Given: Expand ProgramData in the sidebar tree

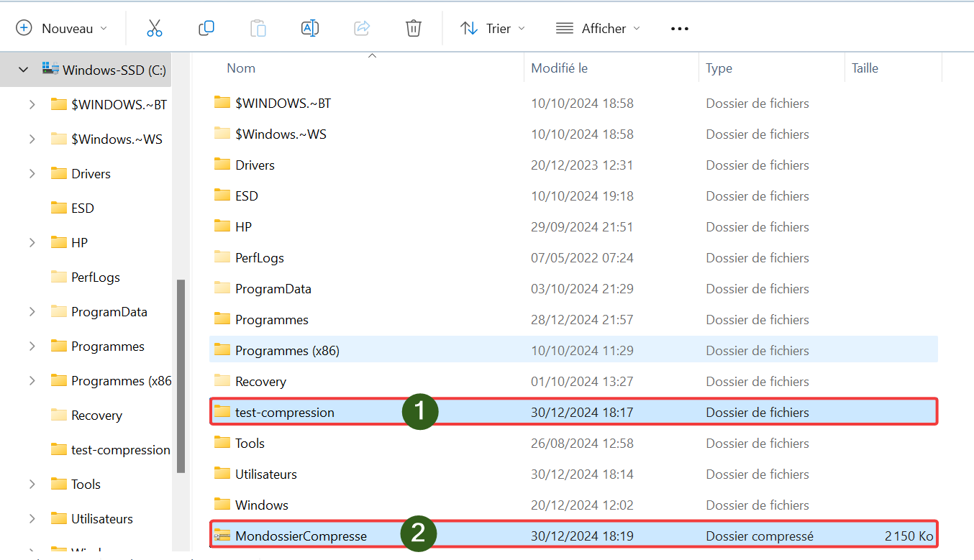Looking at the screenshot, I should 32,311.
